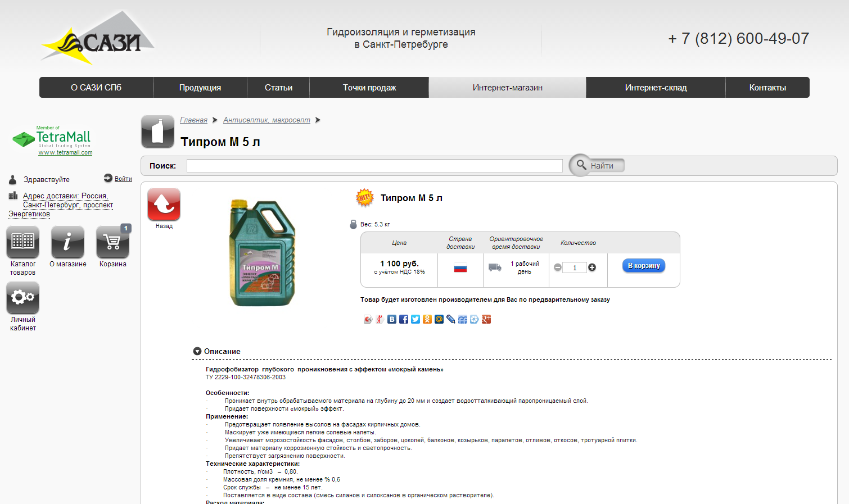
Task: Share on Twitter
Action: point(416,319)
